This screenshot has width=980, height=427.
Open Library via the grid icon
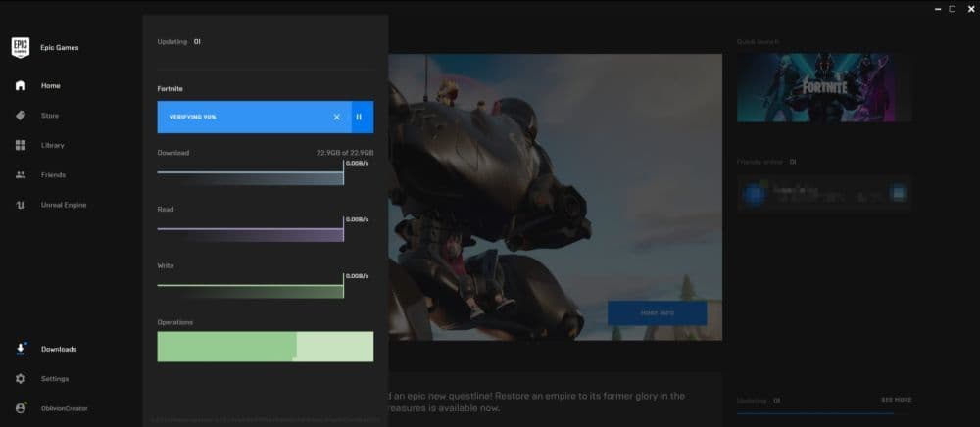pos(20,145)
